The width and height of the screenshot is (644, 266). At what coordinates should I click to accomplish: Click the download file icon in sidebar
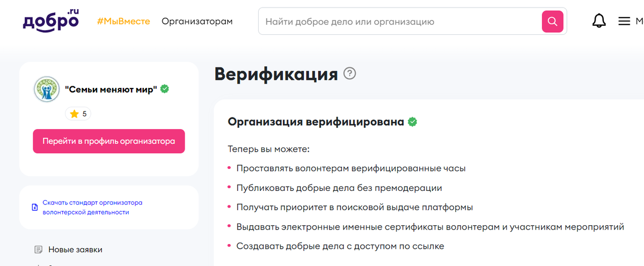[35, 208]
